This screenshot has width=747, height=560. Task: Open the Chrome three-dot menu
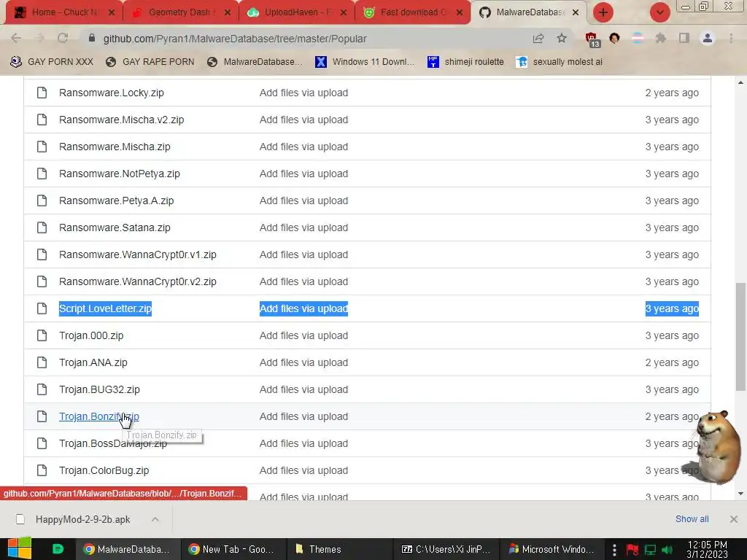731,38
